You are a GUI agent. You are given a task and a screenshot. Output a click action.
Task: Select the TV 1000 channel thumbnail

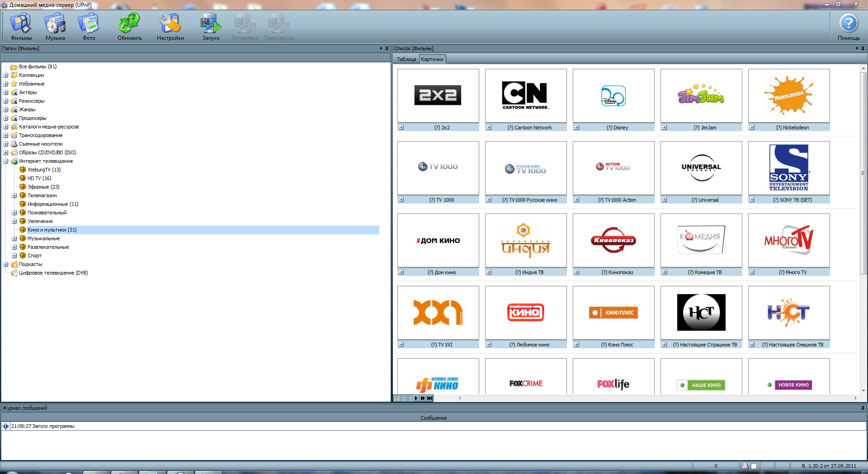438,168
